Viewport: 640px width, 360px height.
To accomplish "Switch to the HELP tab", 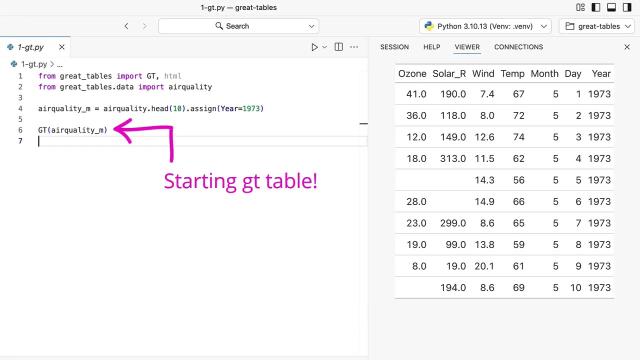I will point(431,47).
